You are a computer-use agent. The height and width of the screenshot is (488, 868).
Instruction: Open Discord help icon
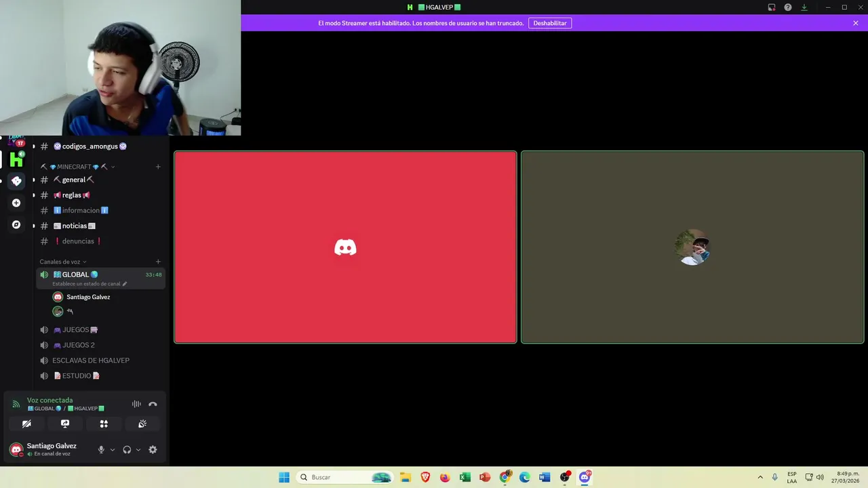click(x=788, y=7)
